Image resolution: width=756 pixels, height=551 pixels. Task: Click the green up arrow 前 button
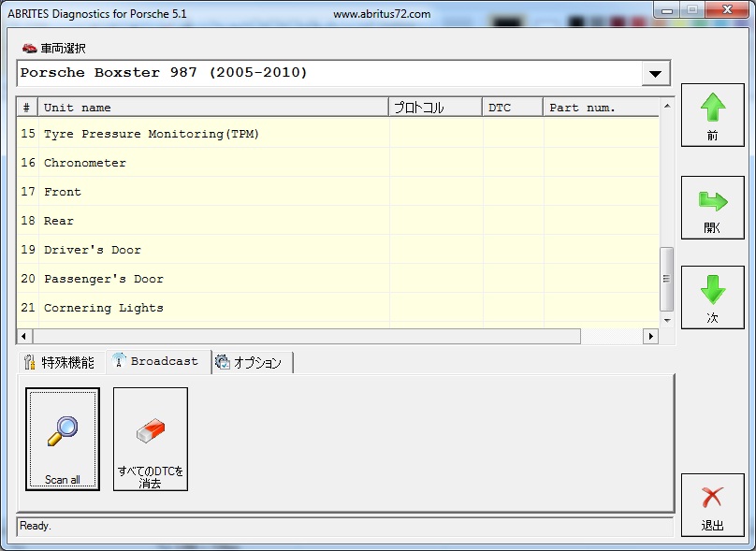tap(713, 115)
